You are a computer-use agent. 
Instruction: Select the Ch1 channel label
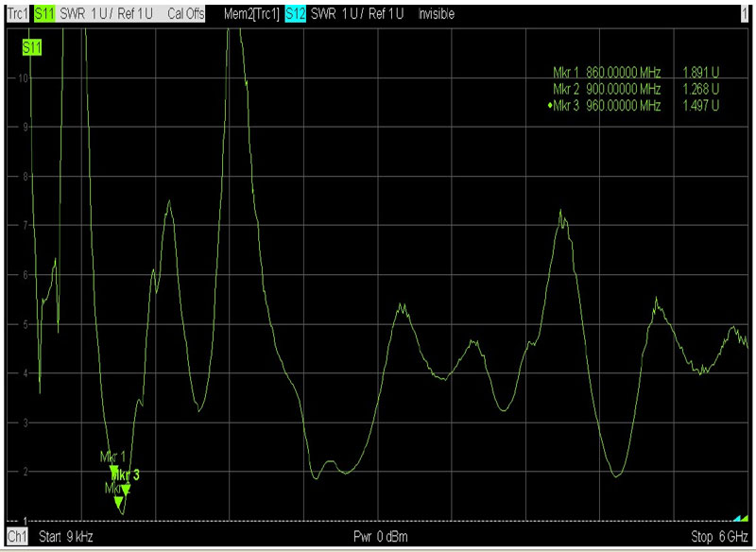click(17, 536)
